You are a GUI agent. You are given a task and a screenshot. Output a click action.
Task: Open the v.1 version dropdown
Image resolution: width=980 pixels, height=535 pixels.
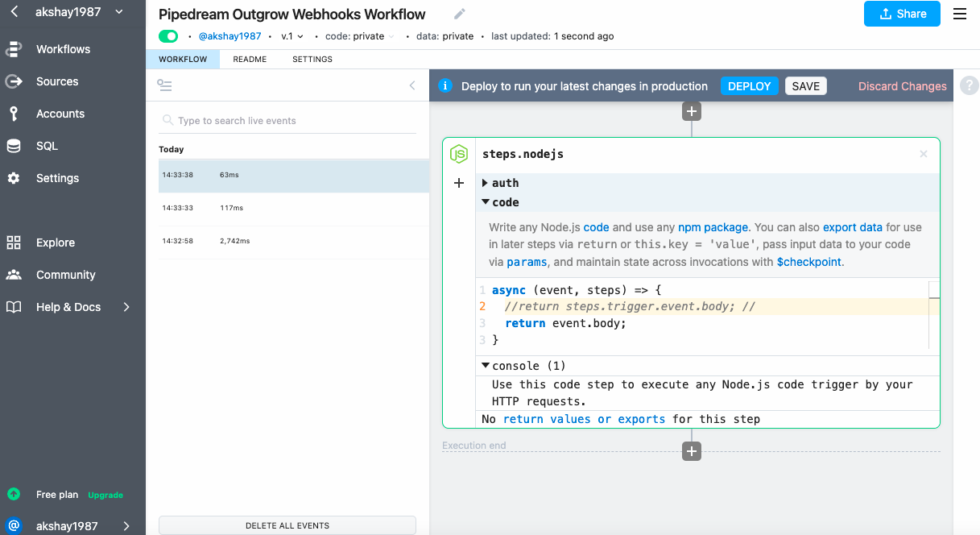point(292,36)
